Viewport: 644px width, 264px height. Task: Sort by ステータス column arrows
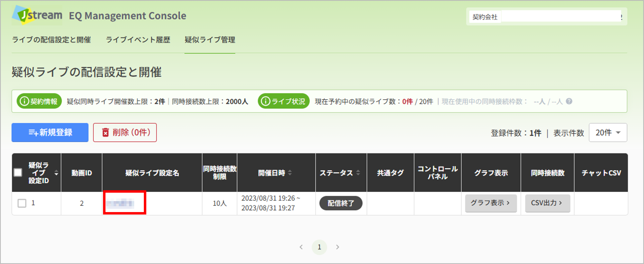point(358,173)
